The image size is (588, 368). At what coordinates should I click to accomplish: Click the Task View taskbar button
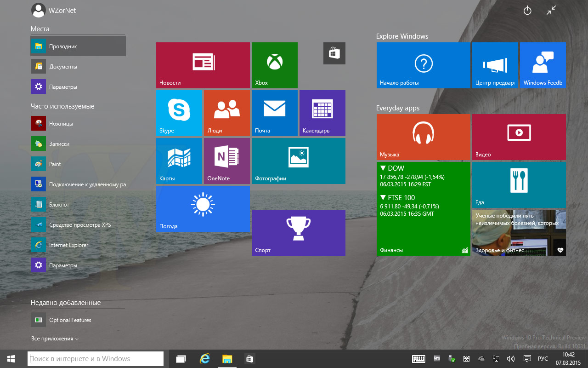pos(181,359)
